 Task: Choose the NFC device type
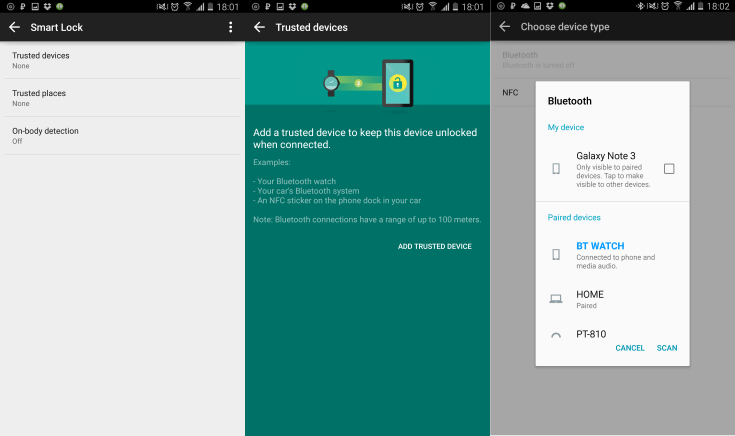(510, 92)
